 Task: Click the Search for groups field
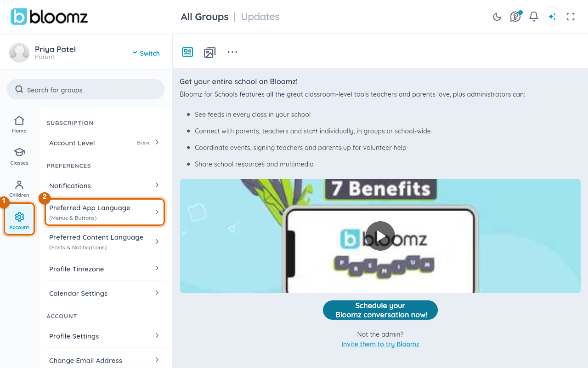click(x=85, y=90)
